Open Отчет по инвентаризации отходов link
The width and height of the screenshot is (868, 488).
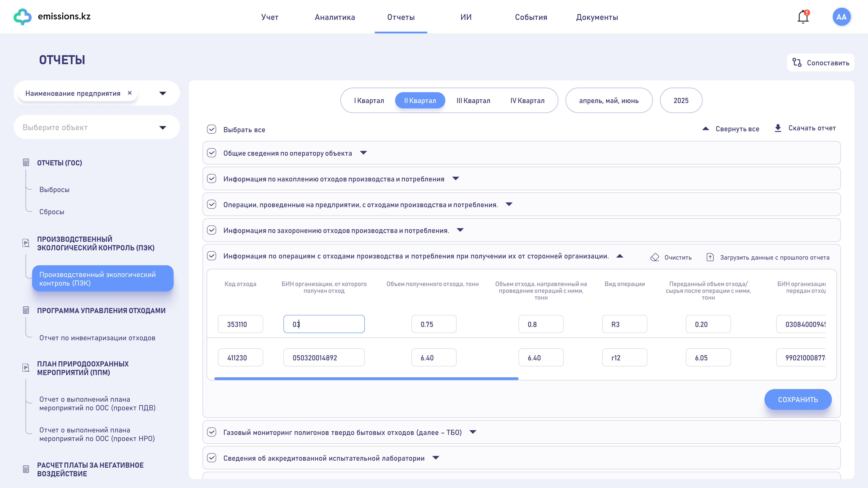(x=97, y=338)
